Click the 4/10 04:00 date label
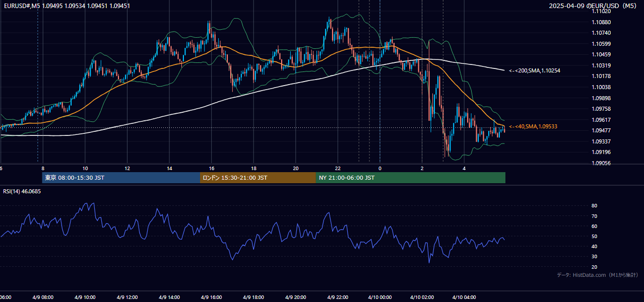The width and height of the screenshot is (644, 302). click(x=464, y=297)
